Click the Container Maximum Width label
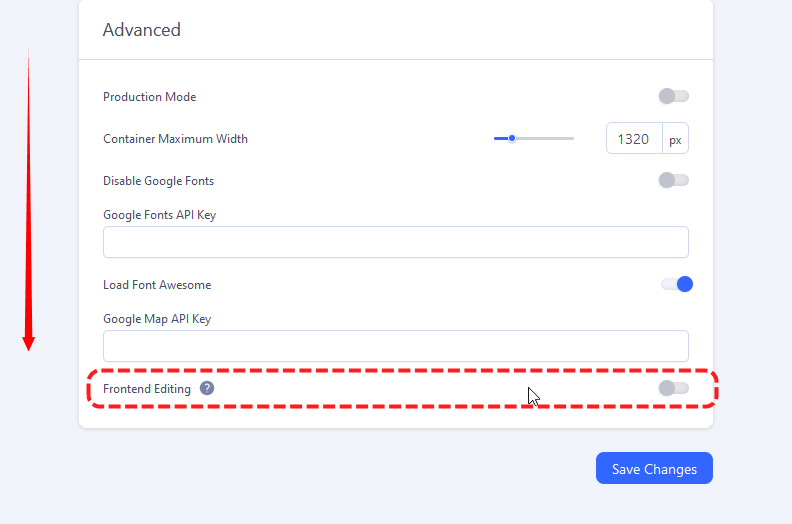Screen dimensions: 792x524 click(x=175, y=139)
